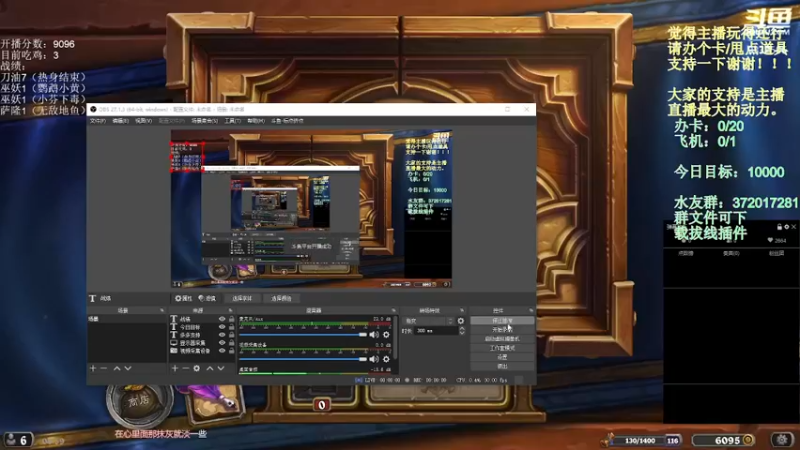800x450 pixels.
Task: Select the 场景 scene in scenes list
Action: tap(127, 319)
